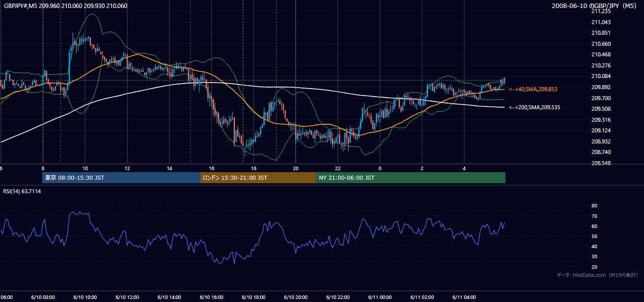This screenshot has height=302, width=644.
Task: Click hour tick 12 under price chart
Action: coord(127,169)
